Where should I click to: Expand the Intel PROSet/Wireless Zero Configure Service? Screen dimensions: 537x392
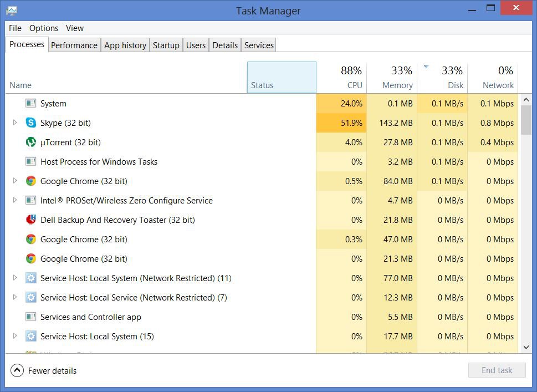pyautogui.click(x=15, y=200)
